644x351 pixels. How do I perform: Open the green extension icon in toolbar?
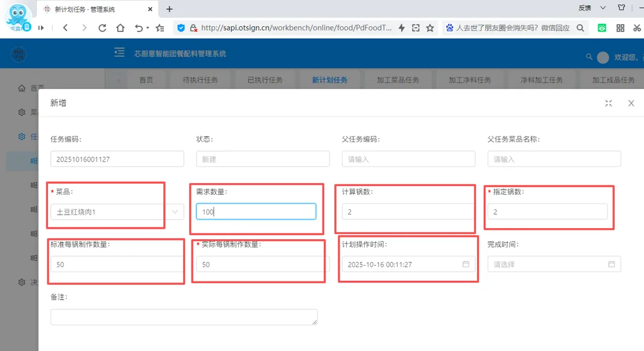point(602,28)
